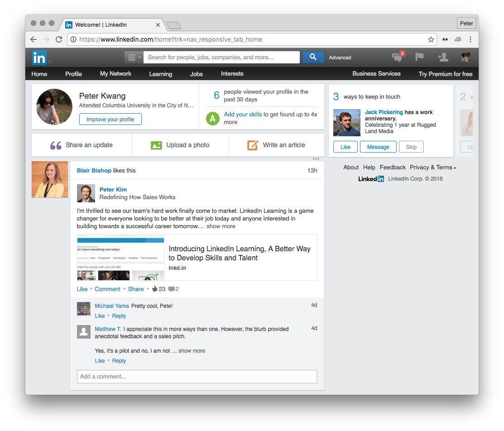Screen dimensions: 504x431
Task: Skip Jack Pickering's anniversary card
Action: (x=411, y=147)
